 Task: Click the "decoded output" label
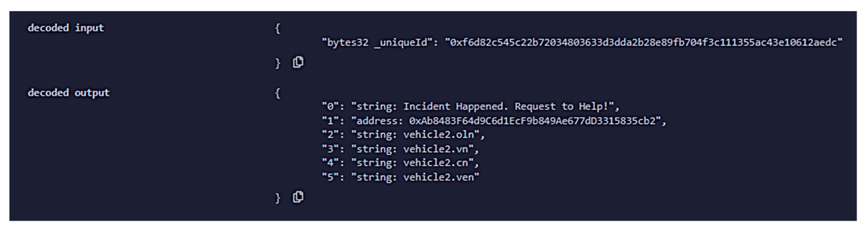(x=68, y=92)
